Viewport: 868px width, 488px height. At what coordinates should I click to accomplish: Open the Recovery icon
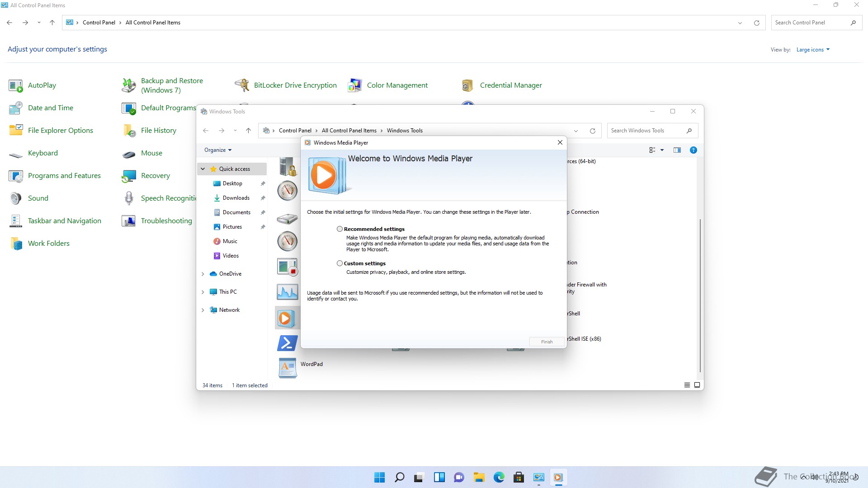coord(129,176)
